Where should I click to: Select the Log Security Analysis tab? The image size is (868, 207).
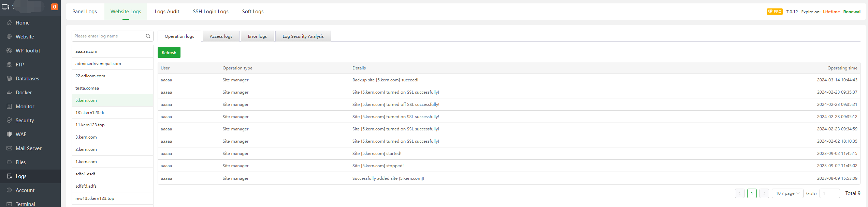(303, 36)
